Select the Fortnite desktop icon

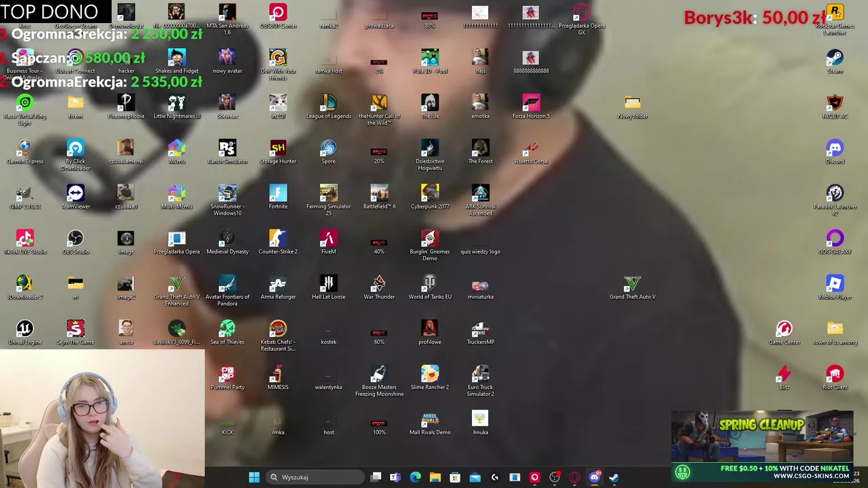[x=278, y=194]
